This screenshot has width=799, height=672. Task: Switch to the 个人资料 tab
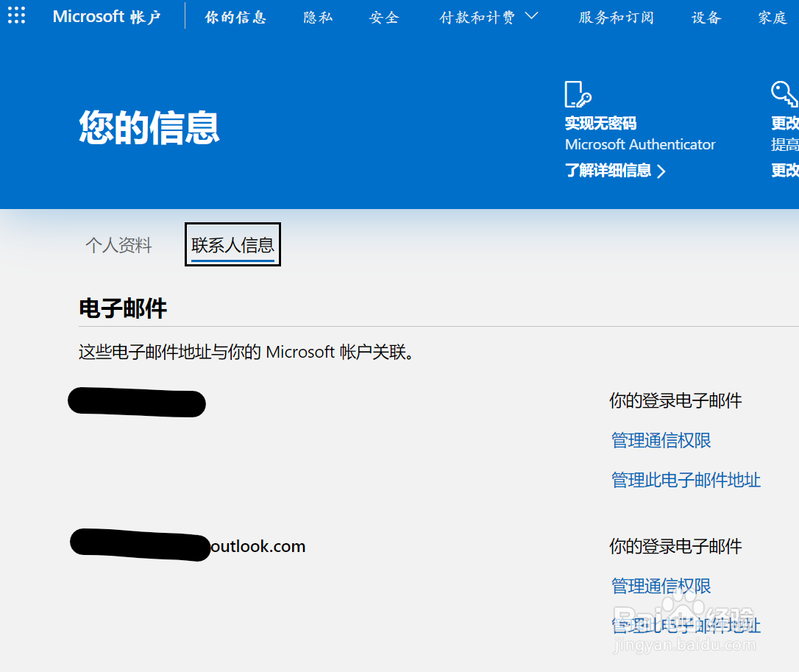[118, 245]
